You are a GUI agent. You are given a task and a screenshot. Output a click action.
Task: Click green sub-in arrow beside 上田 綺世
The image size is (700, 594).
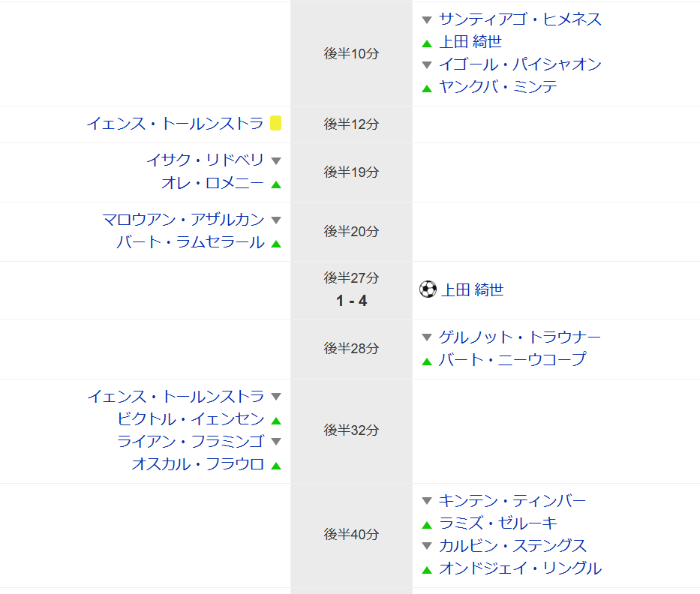tap(427, 43)
